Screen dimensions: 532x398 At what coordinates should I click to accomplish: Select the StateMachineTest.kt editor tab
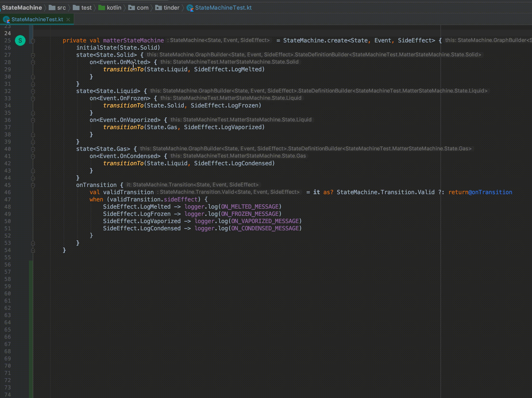tap(37, 20)
